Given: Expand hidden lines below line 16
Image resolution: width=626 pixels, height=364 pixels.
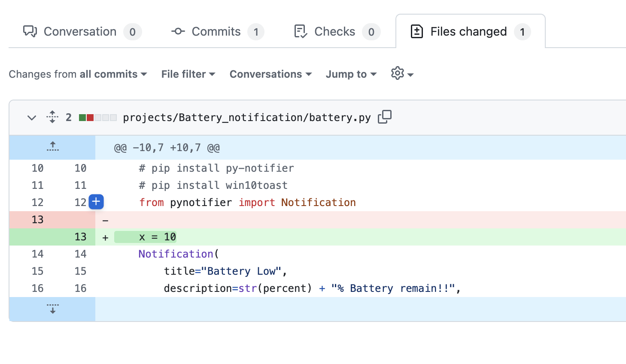Looking at the screenshot, I should 52,309.
